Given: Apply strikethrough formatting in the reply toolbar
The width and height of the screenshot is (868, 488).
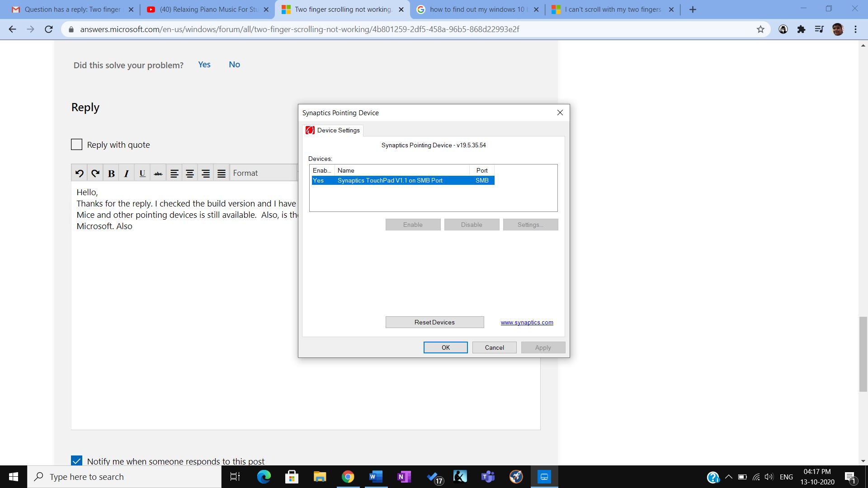Looking at the screenshot, I should click(158, 173).
